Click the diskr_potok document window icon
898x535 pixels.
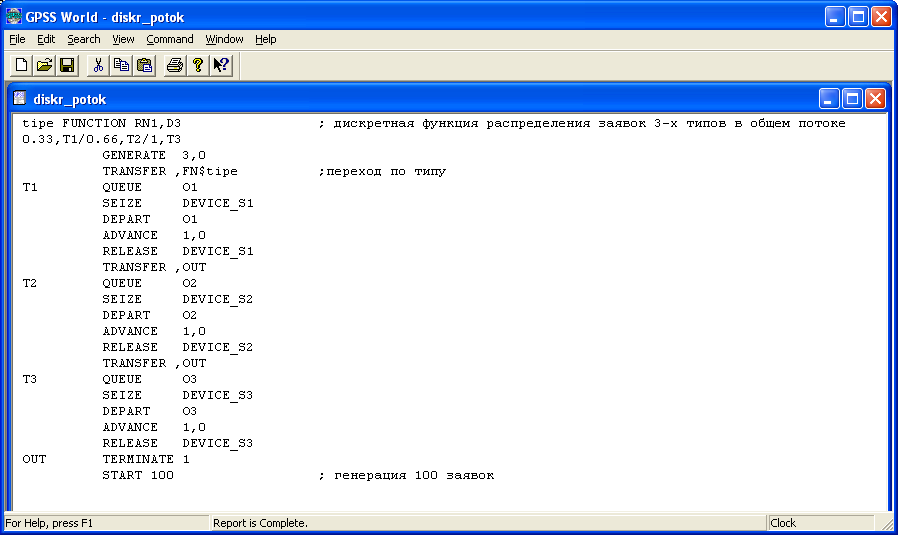pos(19,99)
